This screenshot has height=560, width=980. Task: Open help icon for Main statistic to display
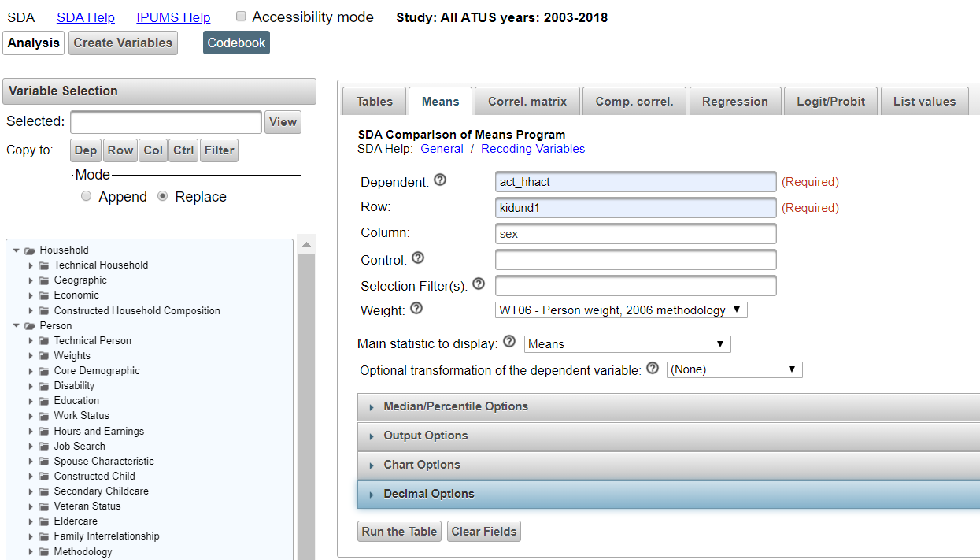click(509, 342)
